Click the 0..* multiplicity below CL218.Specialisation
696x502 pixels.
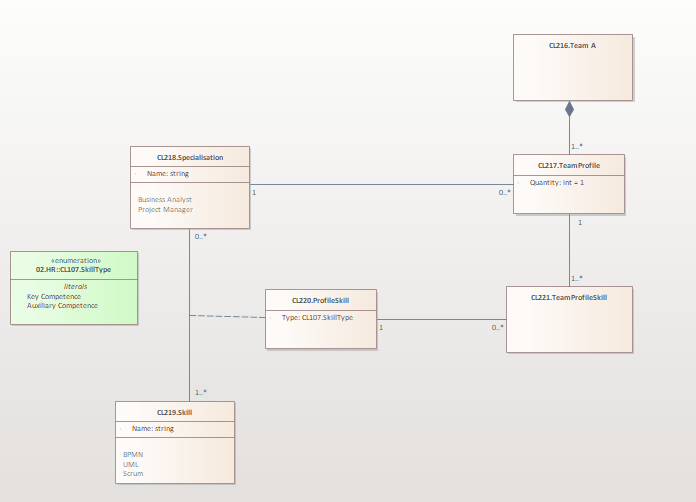tap(201, 237)
